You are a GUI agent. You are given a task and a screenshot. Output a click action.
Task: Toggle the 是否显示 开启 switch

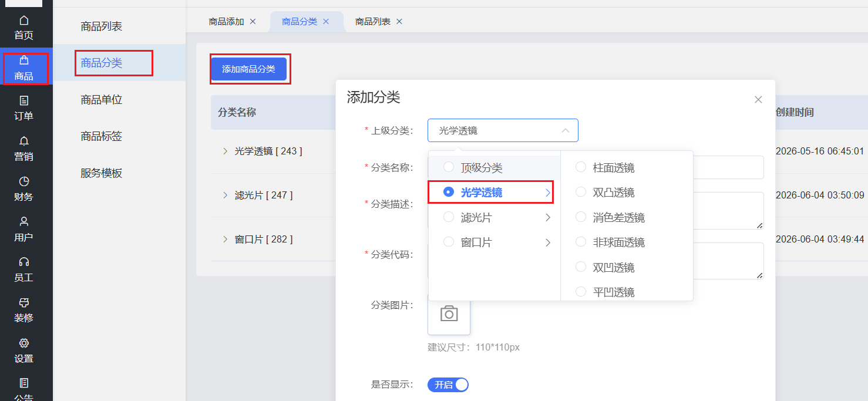pos(448,385)
